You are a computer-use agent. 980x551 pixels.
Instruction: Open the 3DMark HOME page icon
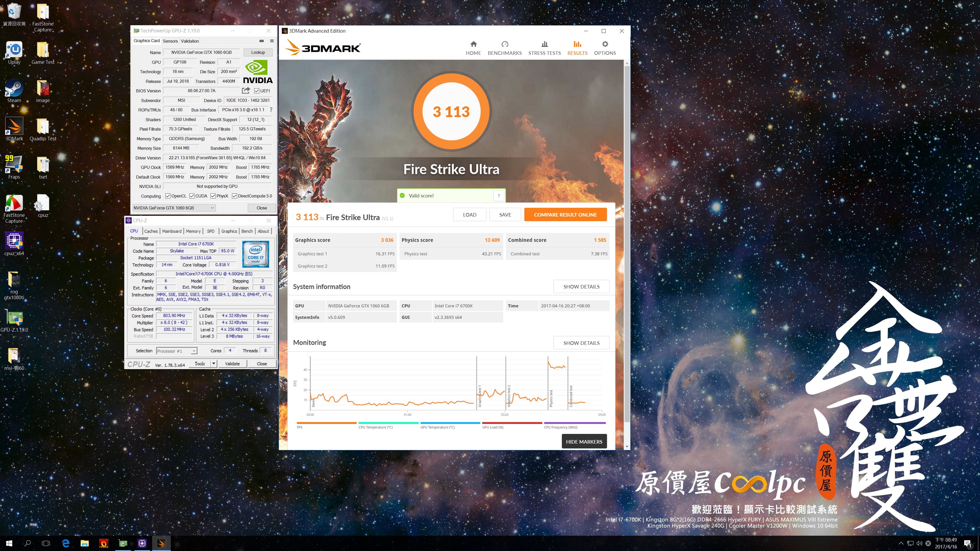click(x=473, y=44)
